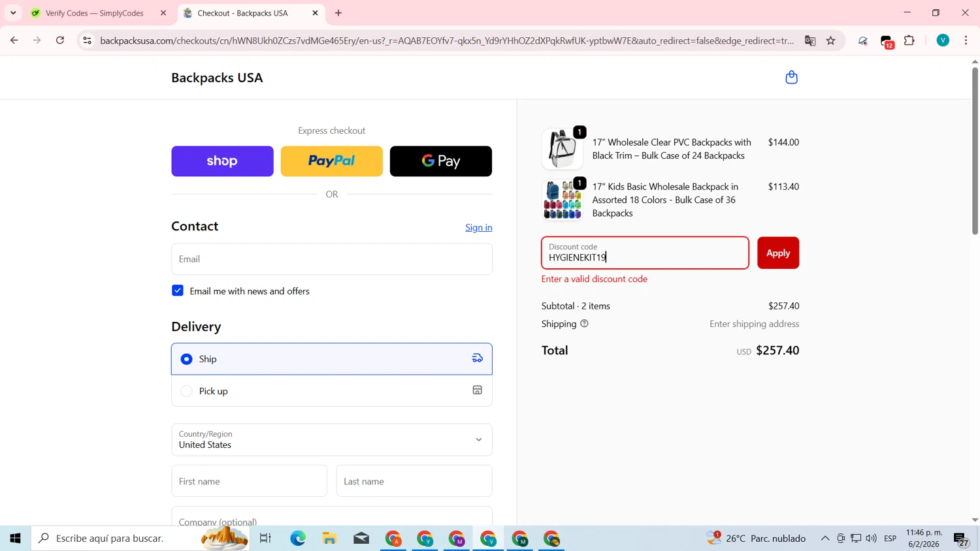Click the volume icon in system tray
This screenshot has height=551, width=980.
coord(871,538)
